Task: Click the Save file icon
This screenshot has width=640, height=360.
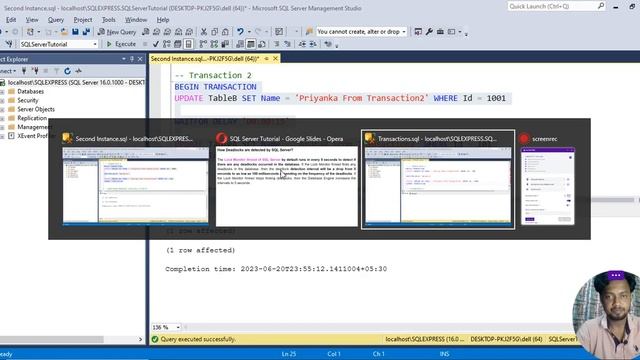Action: pos(75,31)
